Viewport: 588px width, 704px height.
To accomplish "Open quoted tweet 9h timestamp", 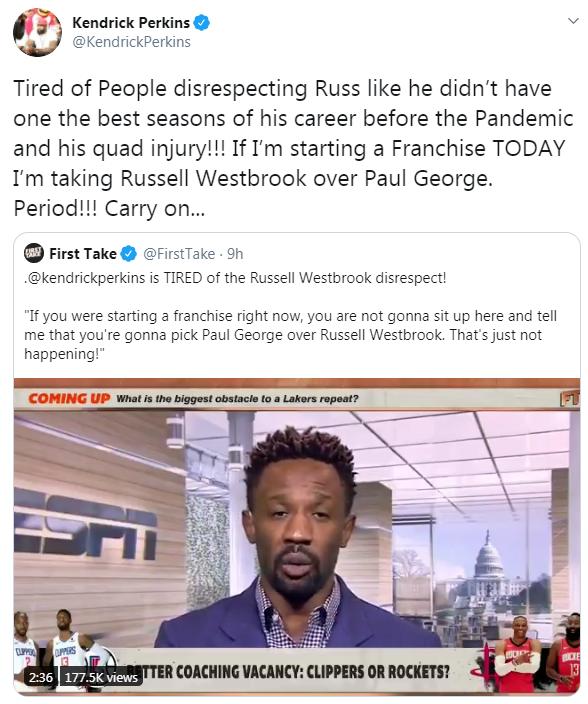I will [235, 254].
